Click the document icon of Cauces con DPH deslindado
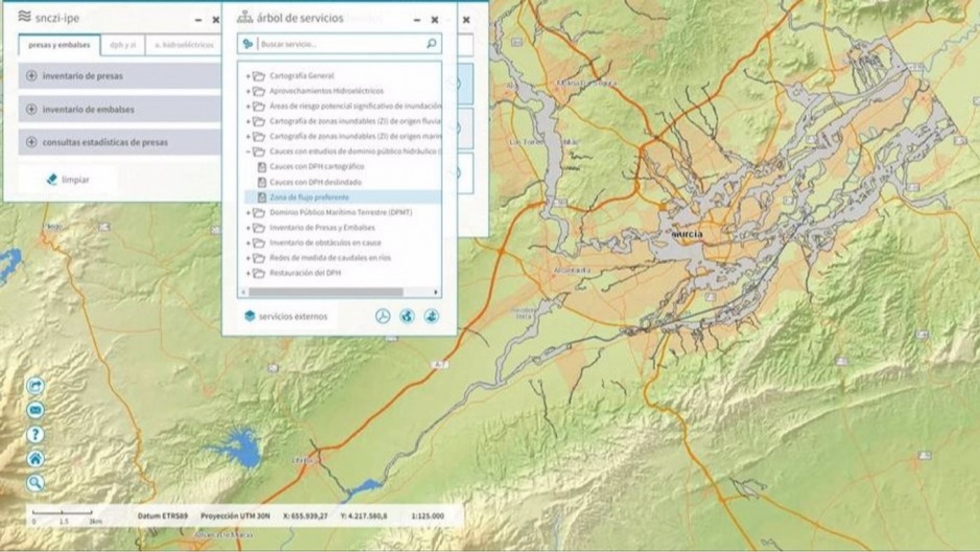Image resolution: width=980 pixels, height=552 pixels. tap(262, 182)
